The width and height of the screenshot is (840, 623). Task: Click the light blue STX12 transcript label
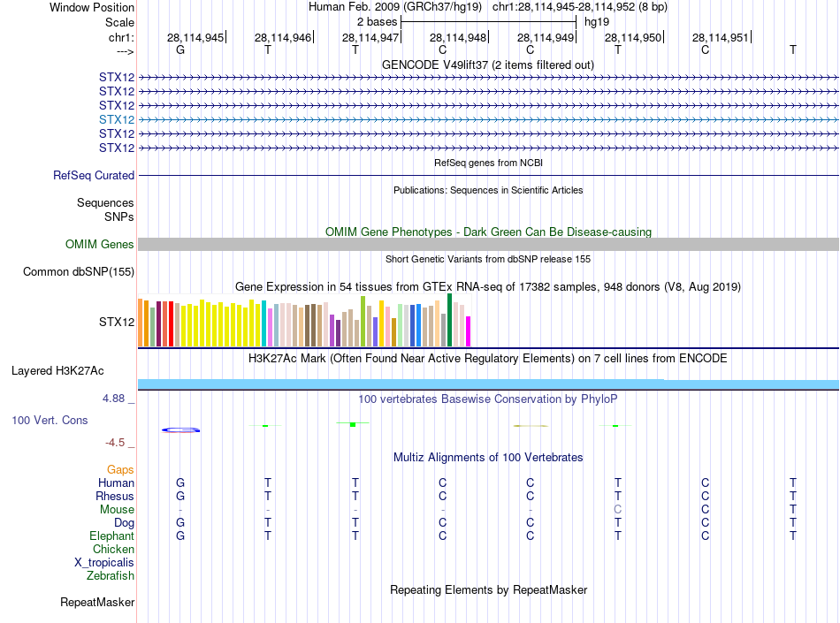coord(116,119)
